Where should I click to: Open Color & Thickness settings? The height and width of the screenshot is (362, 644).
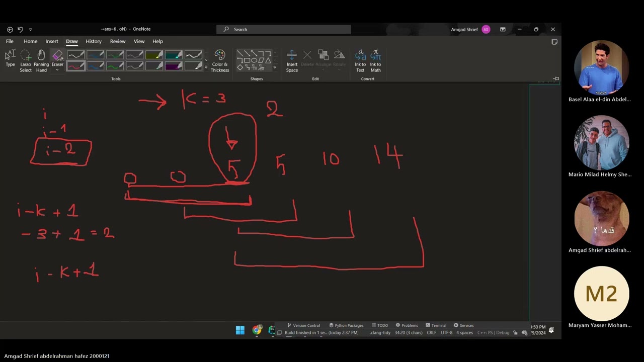pyautogui.click(x=220, y=61)
